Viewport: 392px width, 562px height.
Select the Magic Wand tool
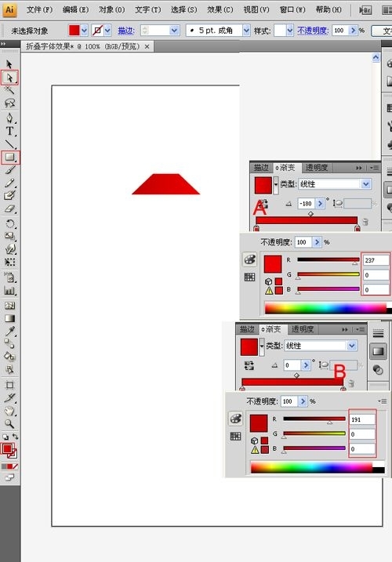[x=9, y=90]
